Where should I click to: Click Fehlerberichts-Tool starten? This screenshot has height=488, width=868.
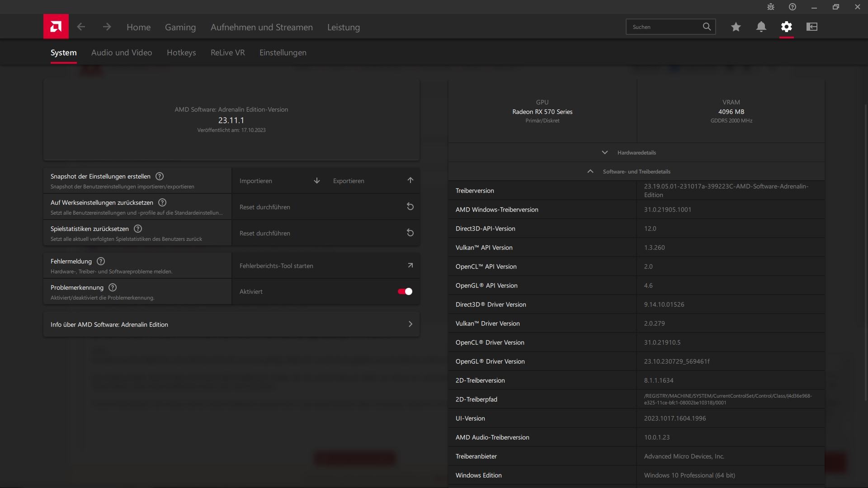click(326, 266)
